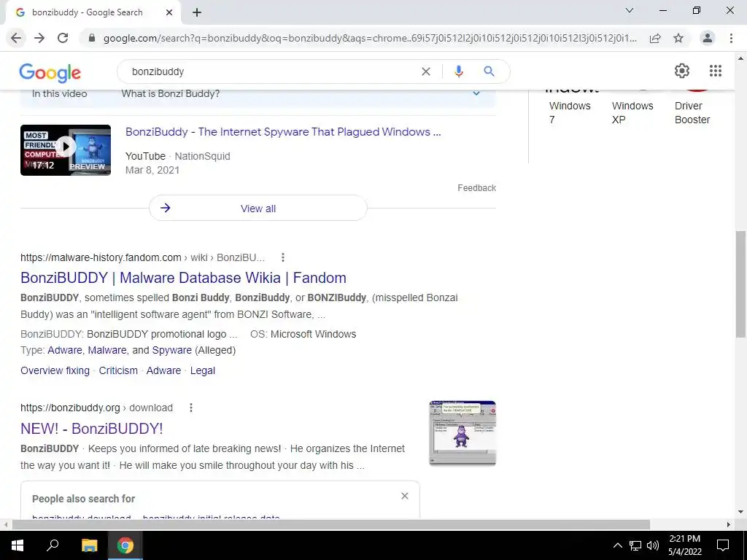Click the Google logo

pos(50,72)
